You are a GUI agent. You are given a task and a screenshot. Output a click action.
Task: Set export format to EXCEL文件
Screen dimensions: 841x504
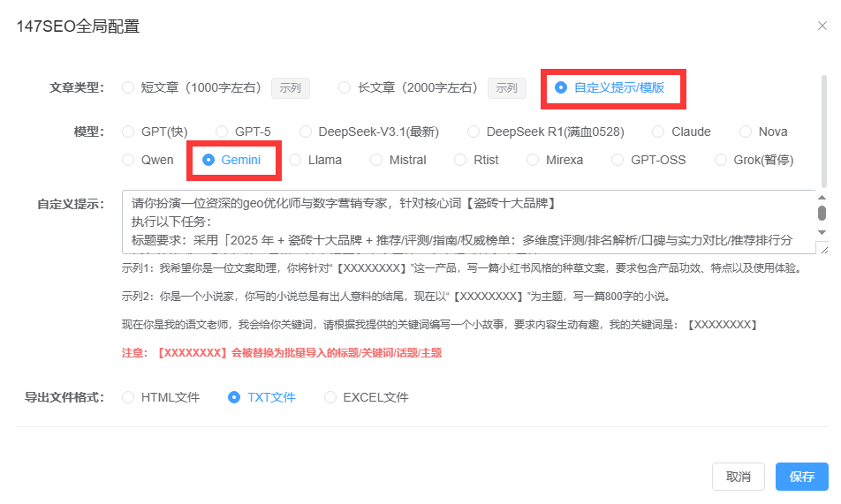coord(330,397)
